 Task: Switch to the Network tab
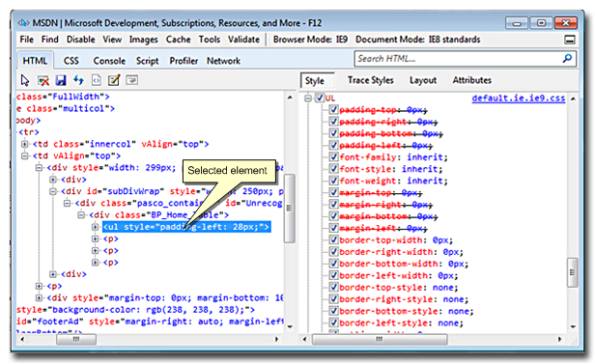pyautogui.click(x=223, y=61)
